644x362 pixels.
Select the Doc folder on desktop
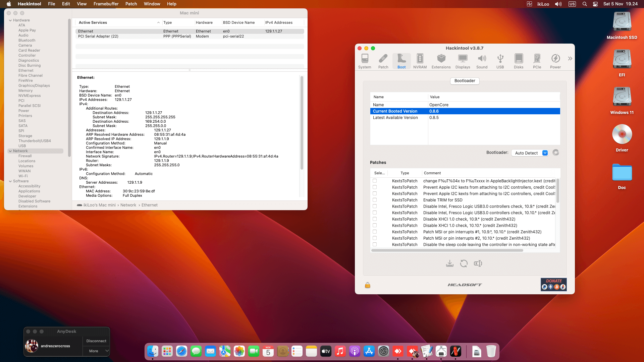(x=622, y=176)
